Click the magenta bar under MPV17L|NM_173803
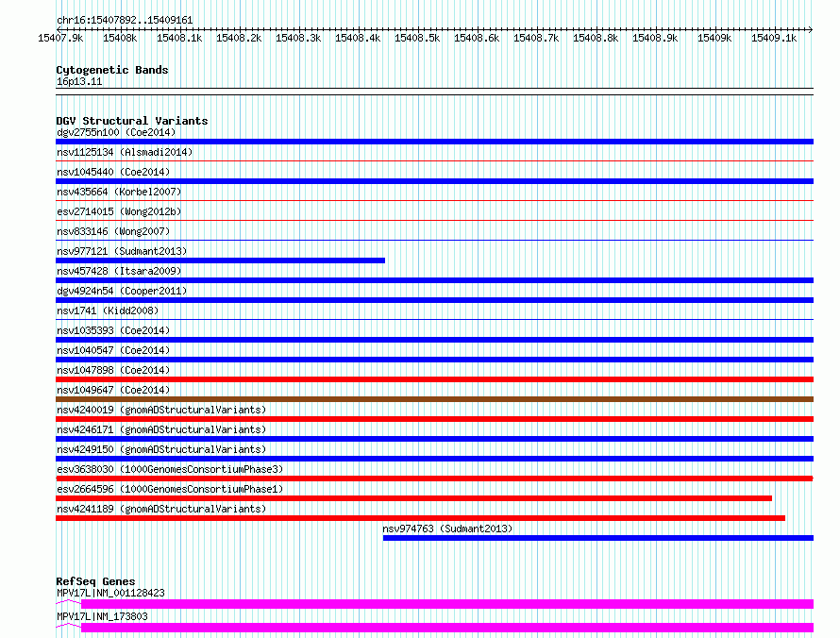This screenshot has width=840, height=638. (x=447, y=628)
